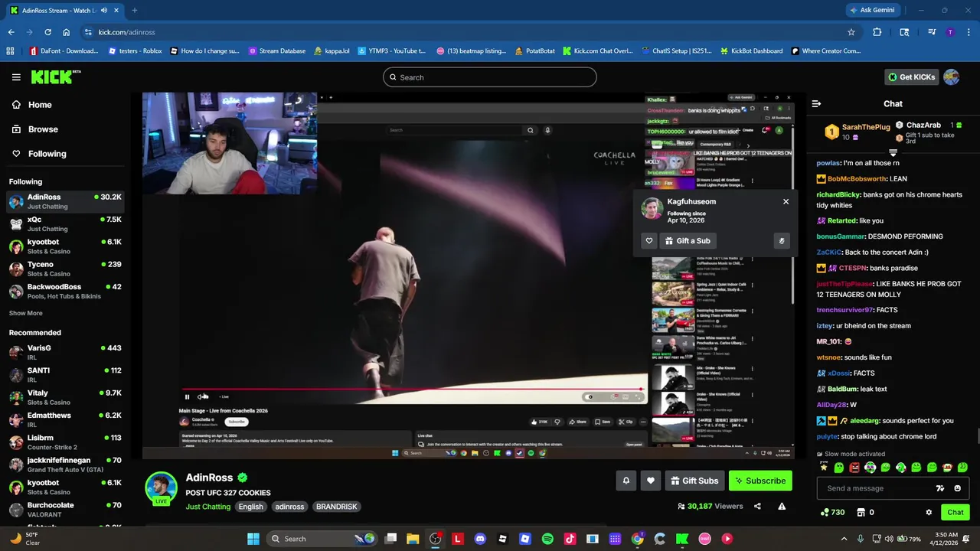Open Lisibrn Counter-Strike 2 channel
980x551 pixels.
[65, 442]
